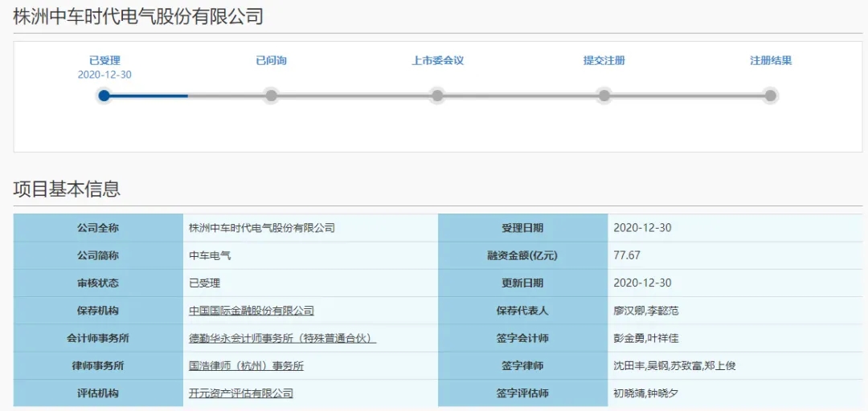Open the 国浩律师（杭州）事务所 link

pyautogui.click(x=247, y=365)
